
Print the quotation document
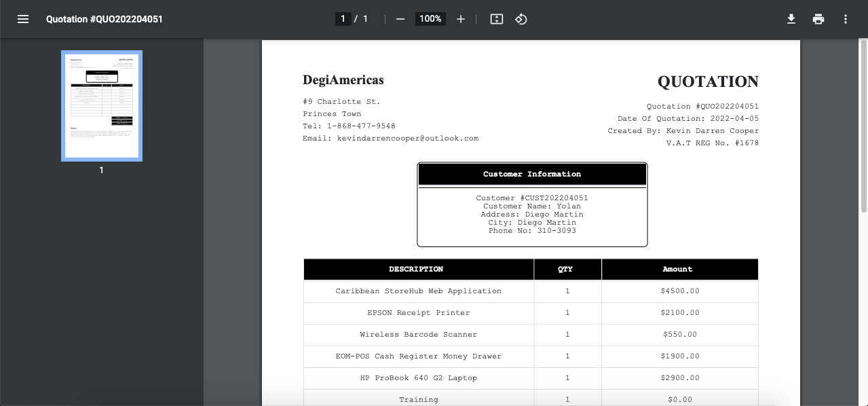tap(818, 19)
